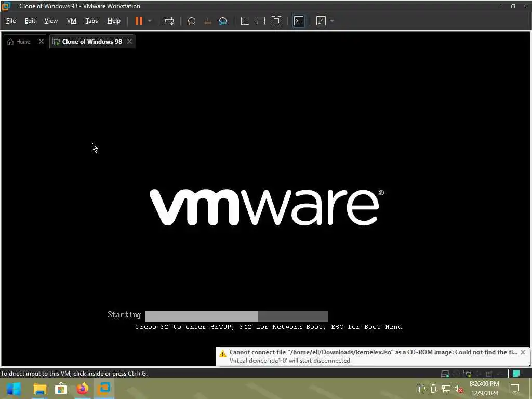Click inside the VM display at the vmware logo
Viewport: 532px width, 399px height.
(x=267, y=207)
